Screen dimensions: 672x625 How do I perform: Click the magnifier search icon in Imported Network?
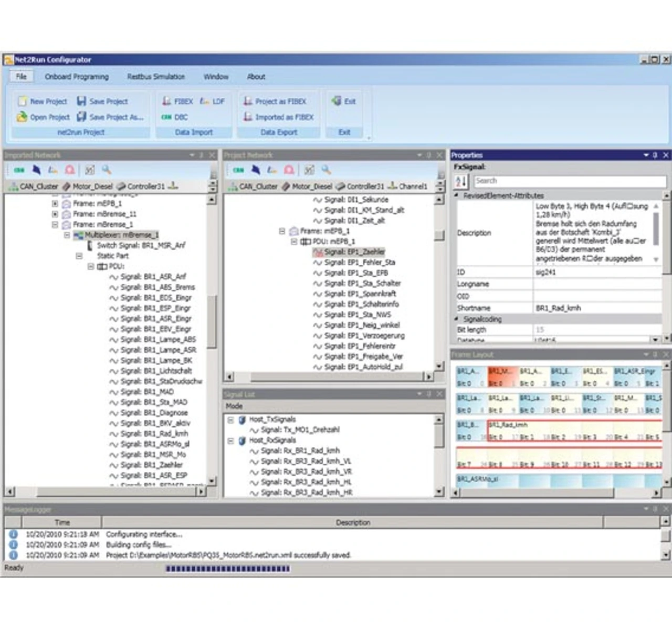[x=107, y=170]
